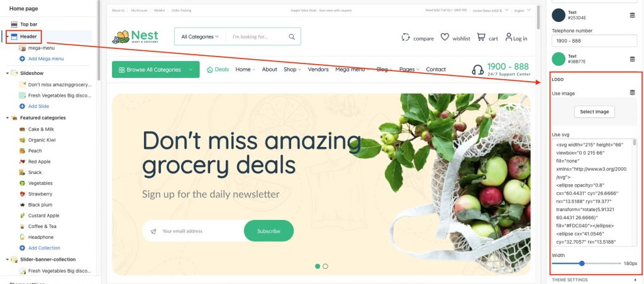Open the Deals menu item
The width and height of the screenshot is (644, 284).
[x=218, y=69]
